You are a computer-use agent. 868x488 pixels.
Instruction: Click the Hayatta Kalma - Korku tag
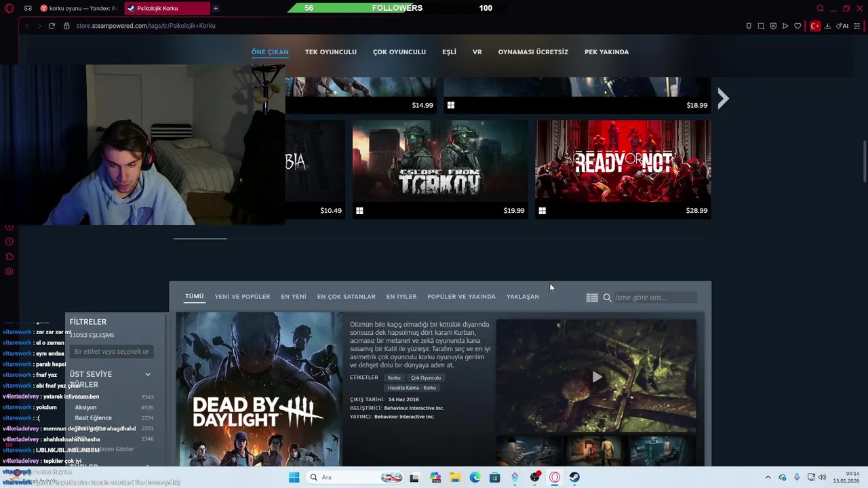[x=412, y=388]
